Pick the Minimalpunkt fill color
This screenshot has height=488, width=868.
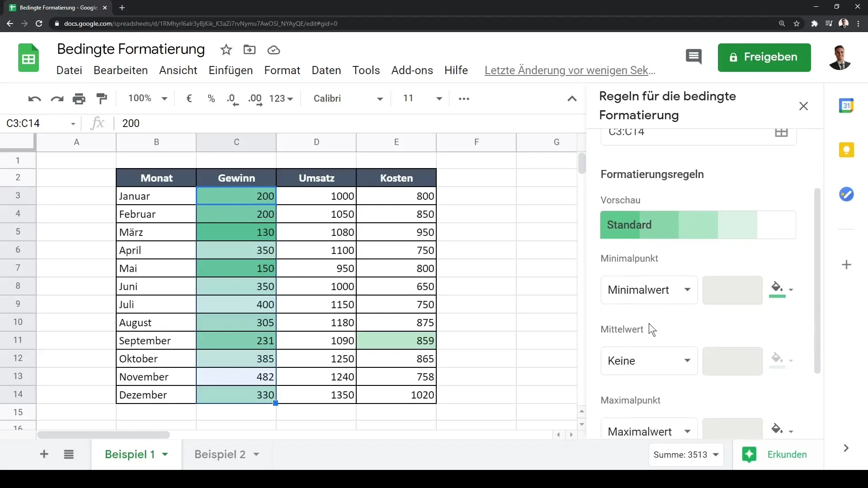pyautogui.click(x=781, y=290)
